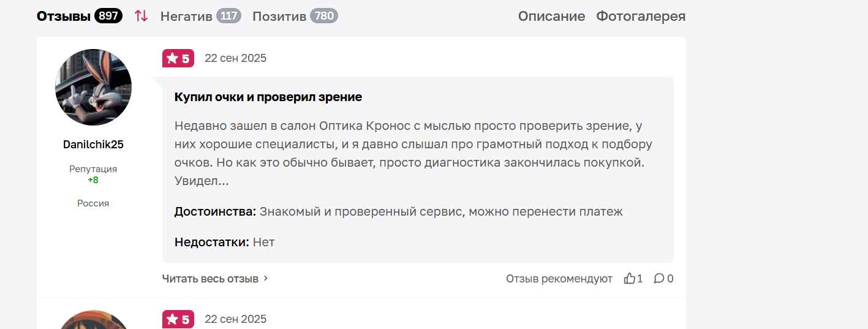Click the 117 negative reviews count badge
868x329 pixels.
228,16
